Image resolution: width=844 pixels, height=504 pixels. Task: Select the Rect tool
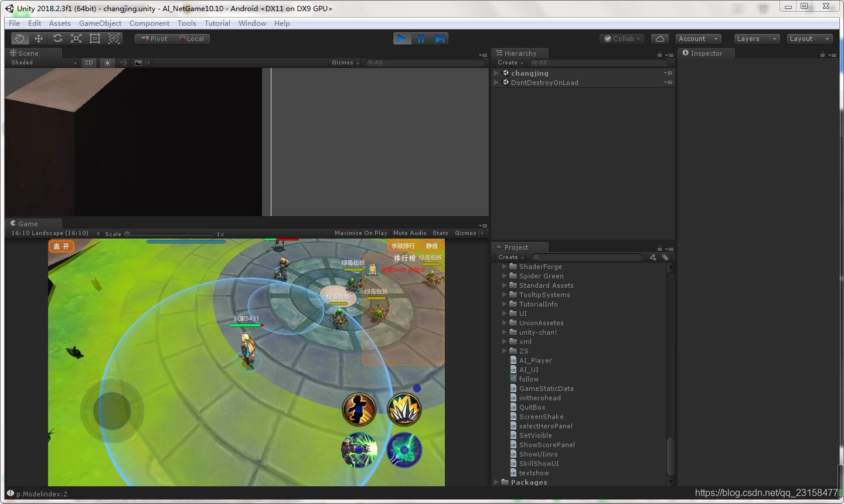[95, 39]
